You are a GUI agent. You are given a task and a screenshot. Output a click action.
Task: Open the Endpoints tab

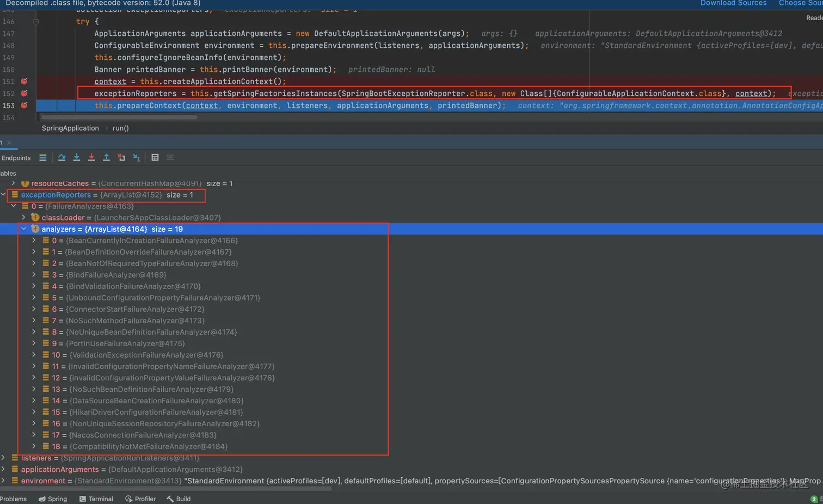point(16,158)
